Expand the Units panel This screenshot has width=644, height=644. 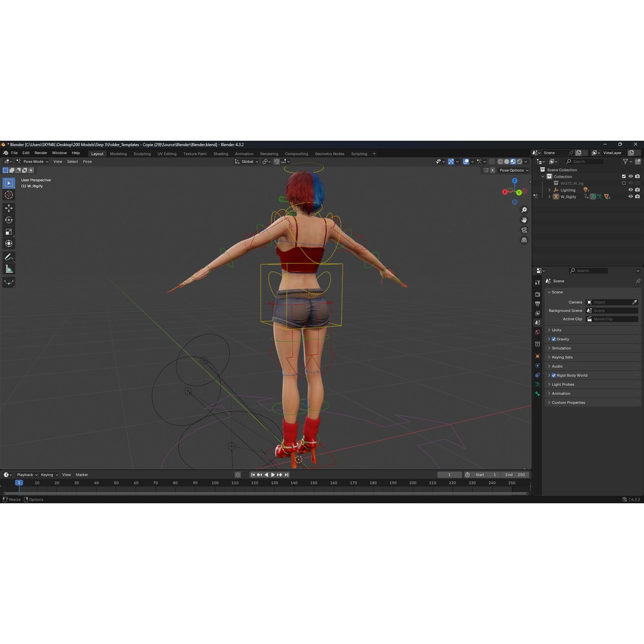tap(593, 330)
